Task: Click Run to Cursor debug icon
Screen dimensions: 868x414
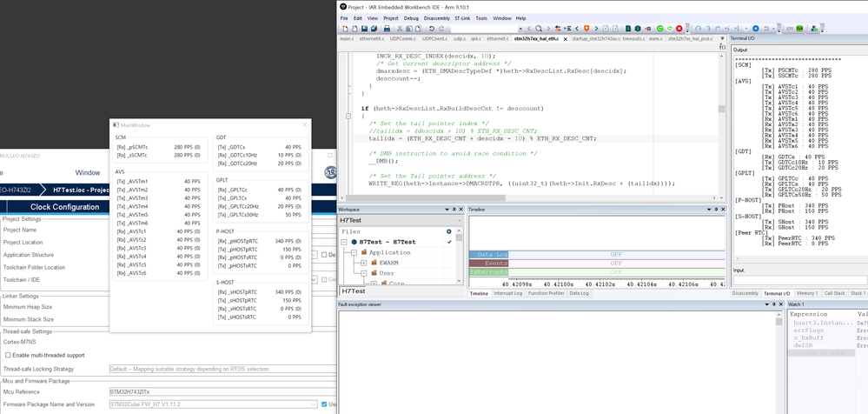Action: click(738, 28)
